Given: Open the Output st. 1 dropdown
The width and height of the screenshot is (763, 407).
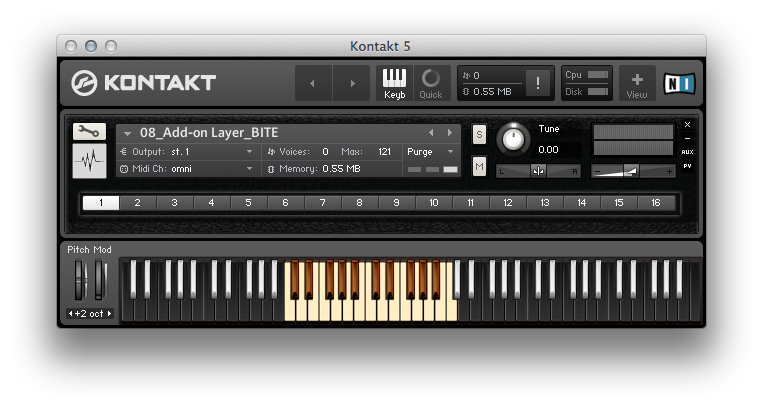Looking at the screenshot, I should point(190,152).
